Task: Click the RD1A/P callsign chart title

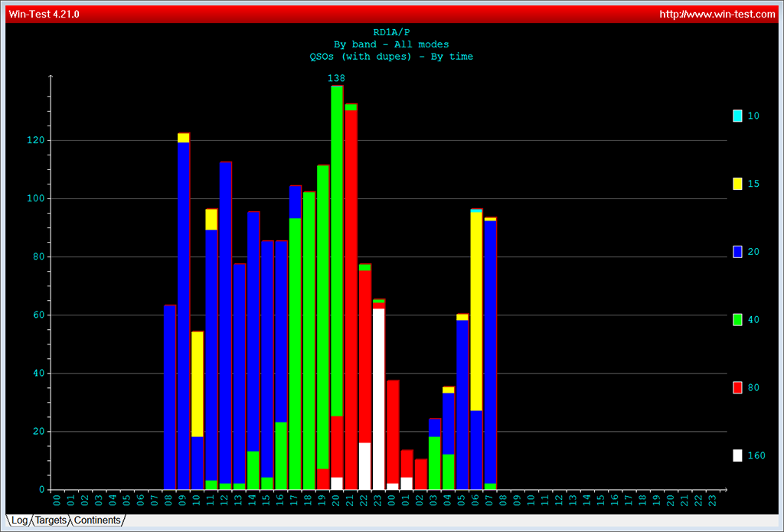Action: 391,32
